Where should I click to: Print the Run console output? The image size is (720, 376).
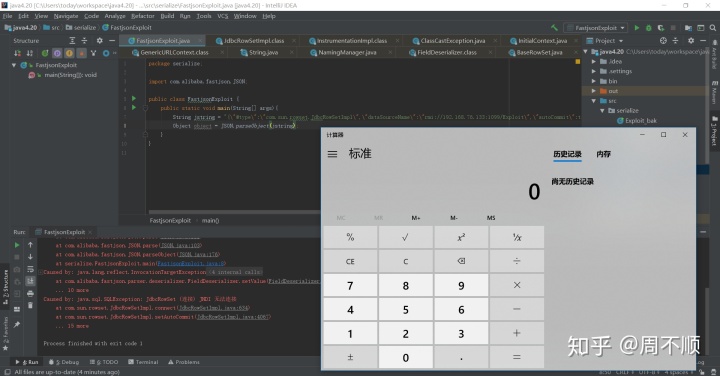coord(30,293)
